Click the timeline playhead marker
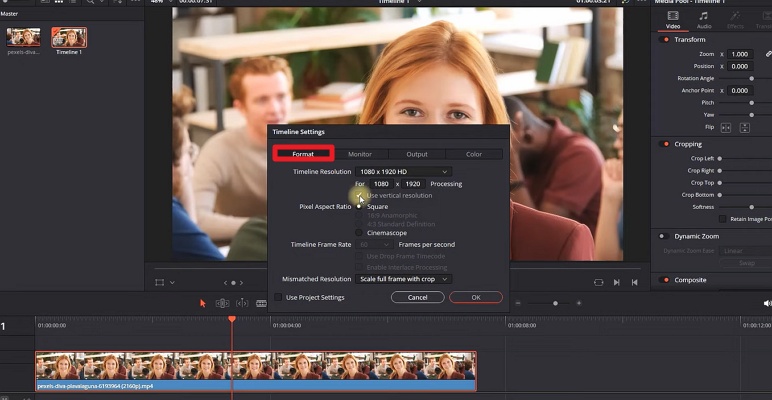This screenshot has width=772, height=400. (232, 319)
